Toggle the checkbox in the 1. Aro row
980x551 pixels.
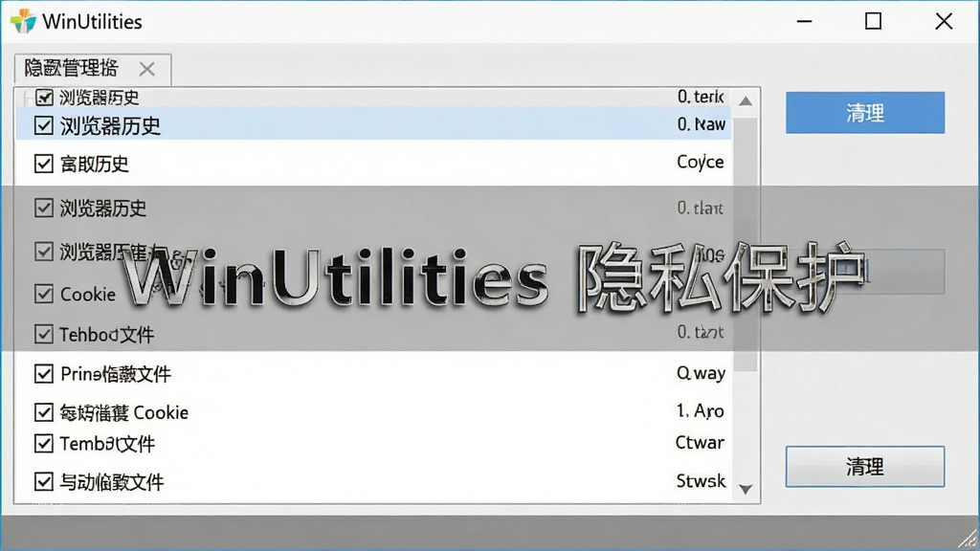pyautogui.click(x=44, y=412)
